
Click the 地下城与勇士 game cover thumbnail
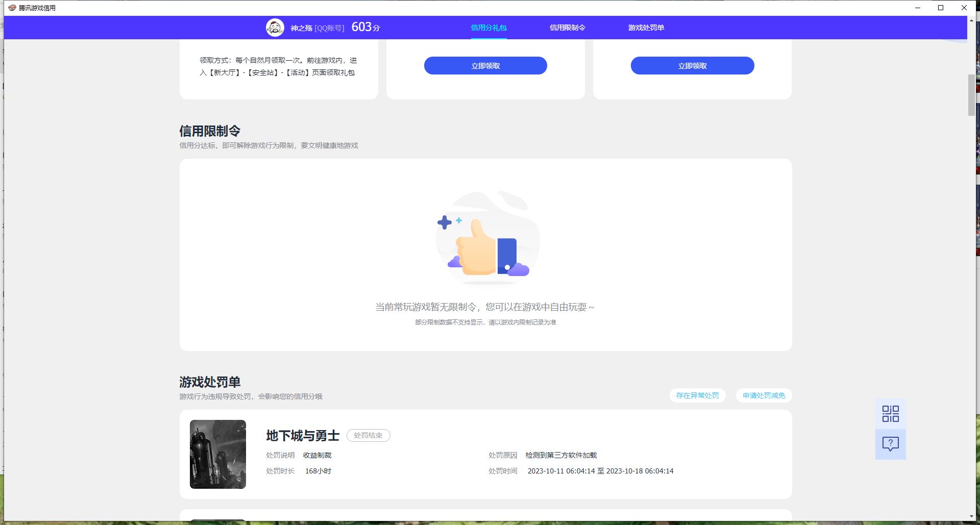pyautogui.click(x=218, y=454)
